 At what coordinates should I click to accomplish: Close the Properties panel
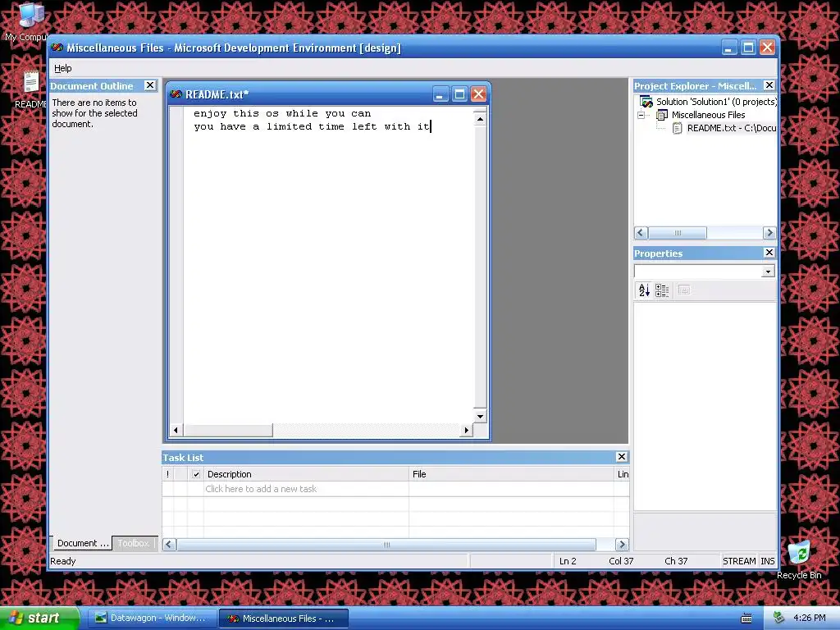(x=769, y=253)
